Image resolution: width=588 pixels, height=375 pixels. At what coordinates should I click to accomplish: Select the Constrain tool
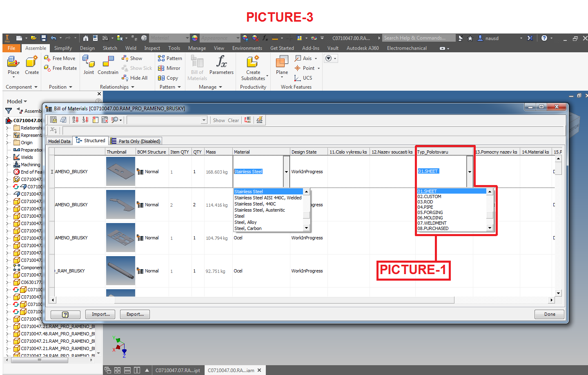pyautogui.click(x=108, y=65)
